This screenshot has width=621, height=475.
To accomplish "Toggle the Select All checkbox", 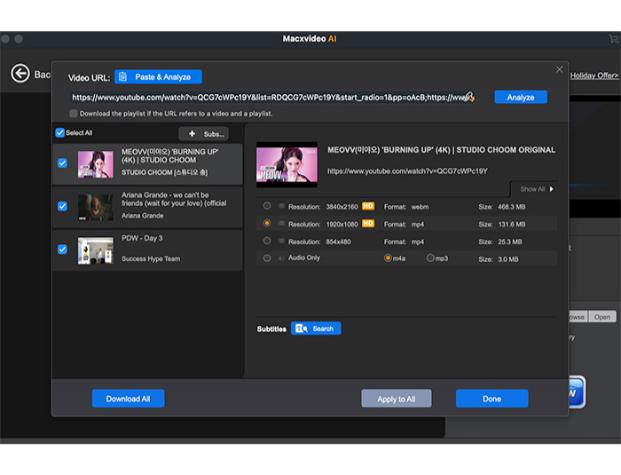I will pyautogui.click(x=60, y=133).
